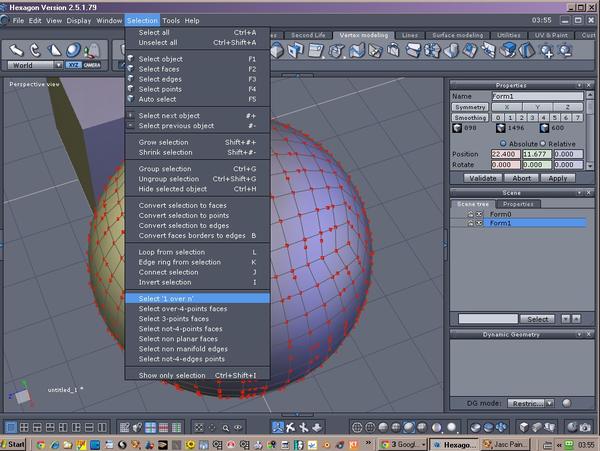The height and width of the screenshot is (451, 600).
Task: Click the Position Y field showing 11.677
Action: 537,154
